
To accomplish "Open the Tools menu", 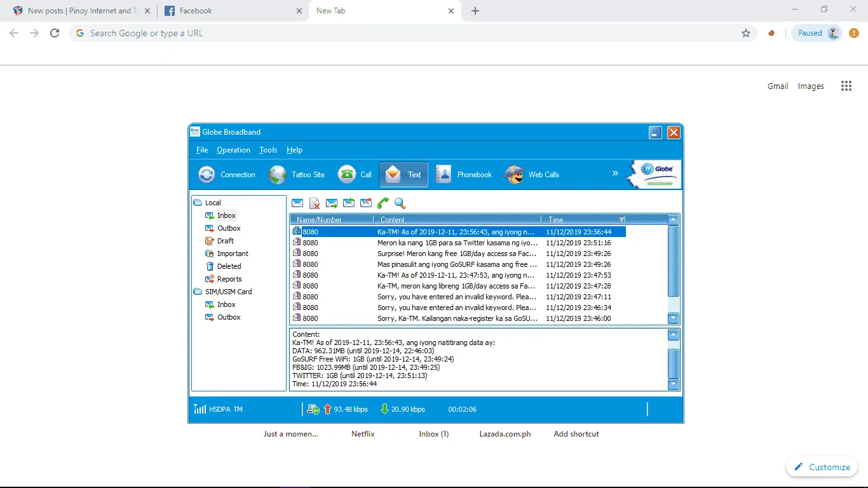I will click(x=268, y=150).
